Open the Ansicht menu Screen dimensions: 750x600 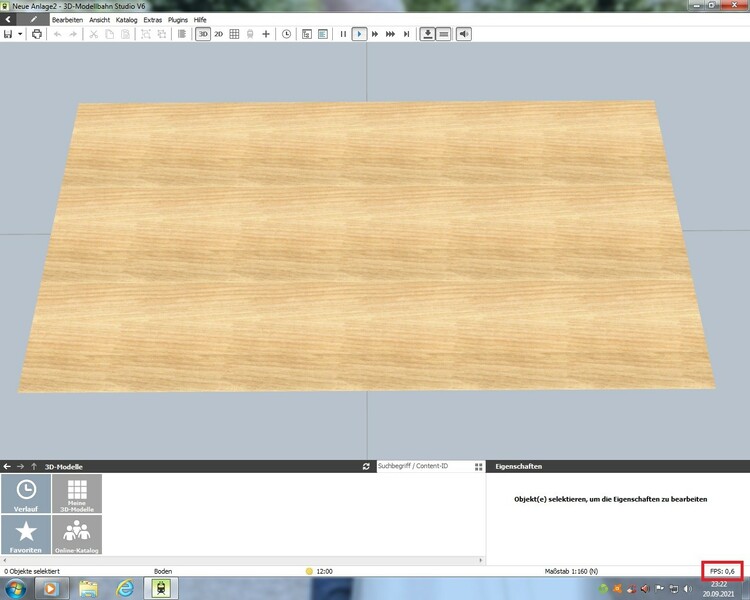pyautogui.click(x=99, y=20)
